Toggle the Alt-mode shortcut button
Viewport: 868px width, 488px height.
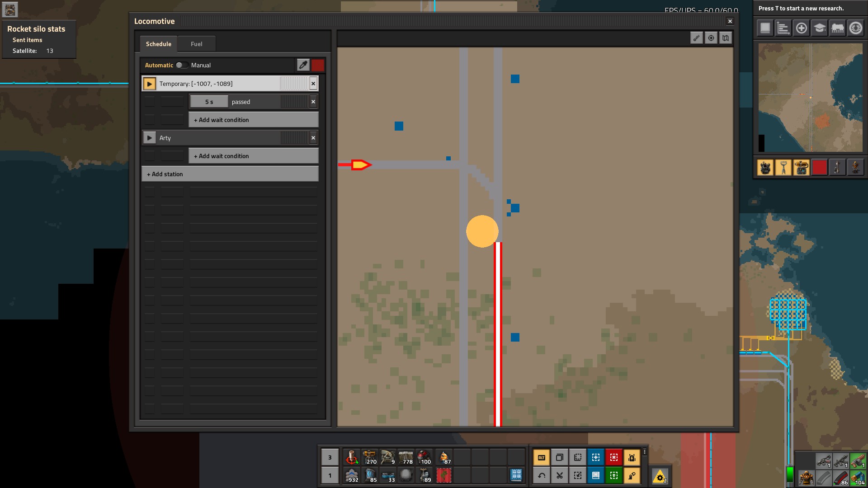coord(541,457)
